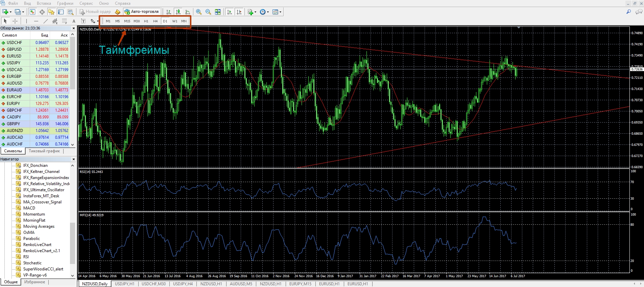
Task: Open the Strategy Tester icon
Action: point(70,12)
